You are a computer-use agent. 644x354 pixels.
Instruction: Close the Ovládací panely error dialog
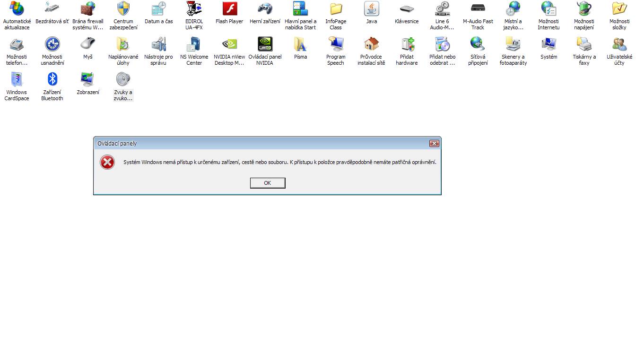pyautogui.click(x=434, y=143)
